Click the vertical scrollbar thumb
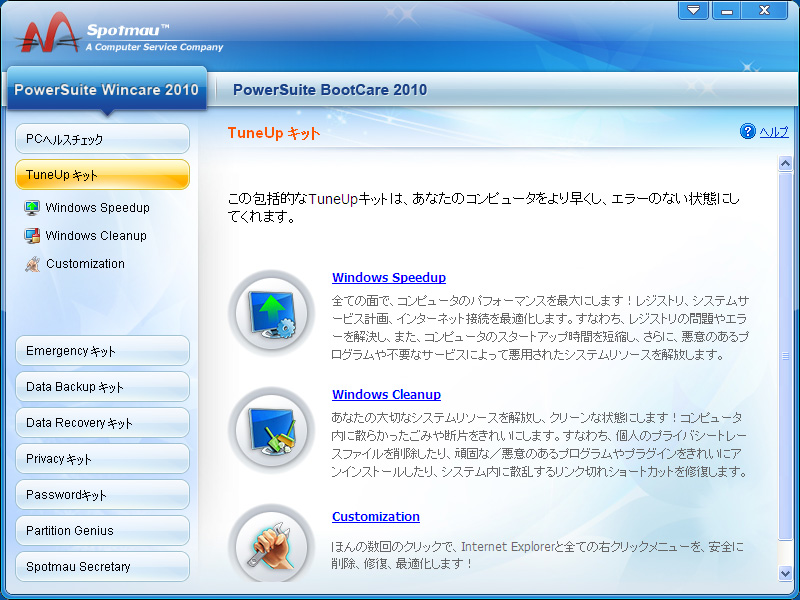800x600 pixels. (785, 356)
